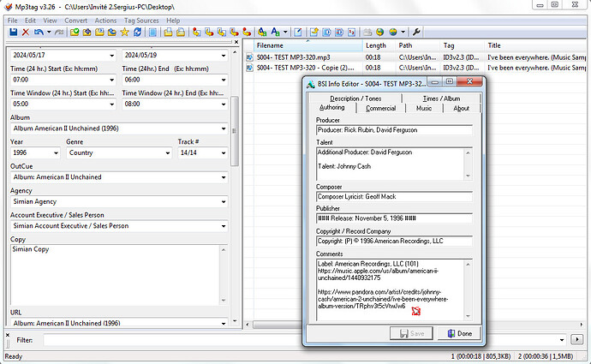Open the Tag Sources menu

point(141,21)
